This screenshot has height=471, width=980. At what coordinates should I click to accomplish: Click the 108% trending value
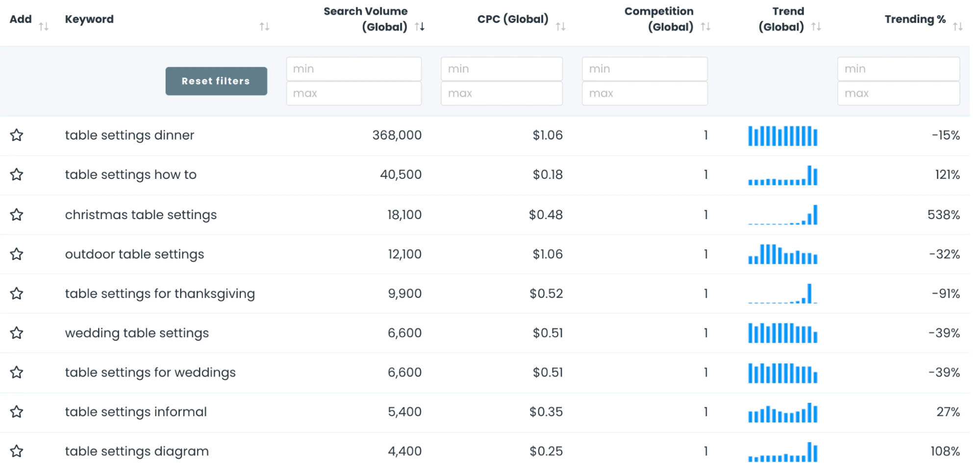[945, 451]
